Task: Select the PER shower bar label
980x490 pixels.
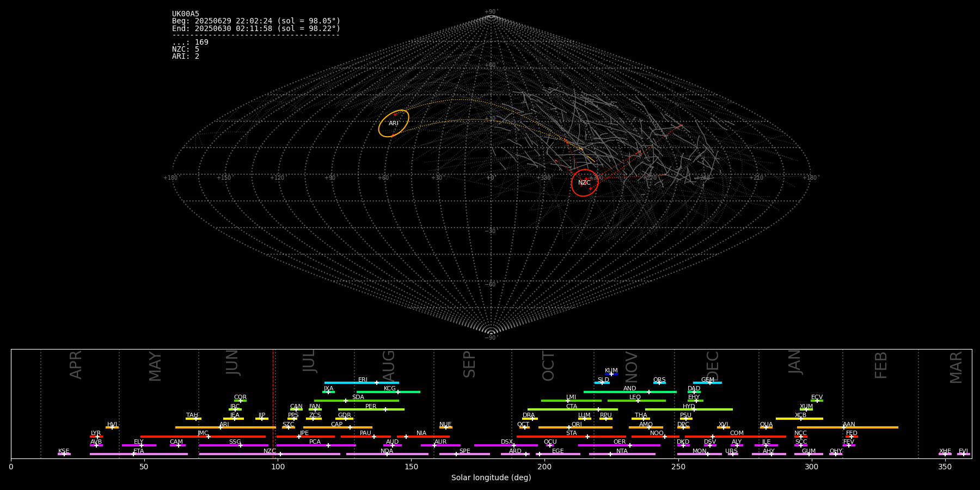Action: (x=371, y=407)
